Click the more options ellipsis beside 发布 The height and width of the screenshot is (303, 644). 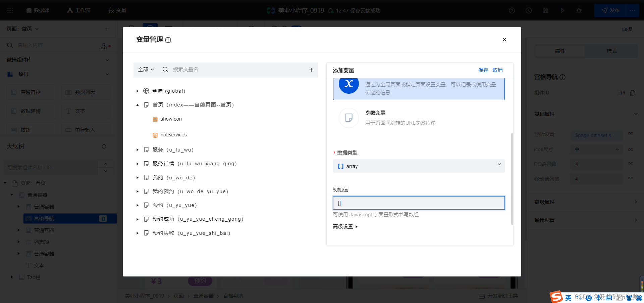coord(633,10)
